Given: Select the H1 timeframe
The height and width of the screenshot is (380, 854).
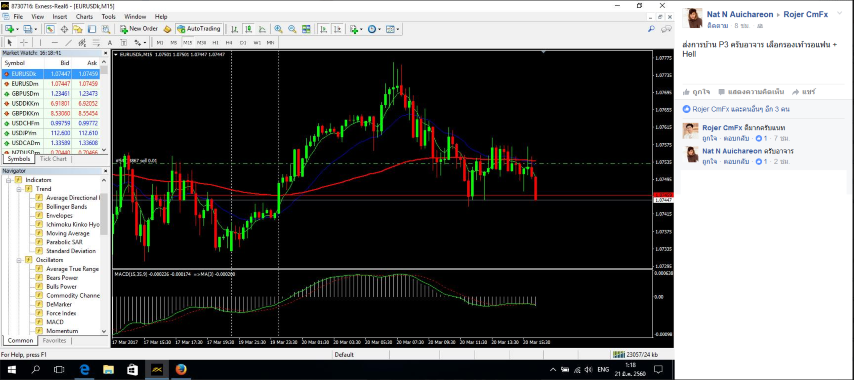Looking at the screenshot, I should (216, 42).
